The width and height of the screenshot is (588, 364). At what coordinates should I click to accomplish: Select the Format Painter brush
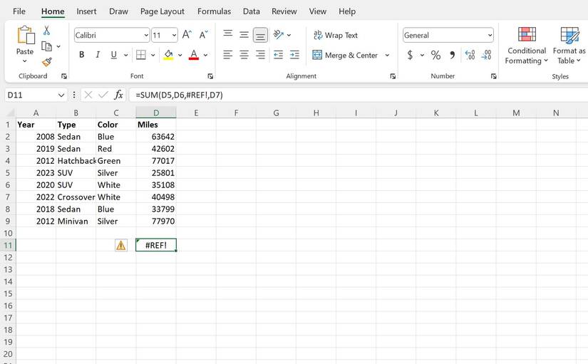(46, 62)
